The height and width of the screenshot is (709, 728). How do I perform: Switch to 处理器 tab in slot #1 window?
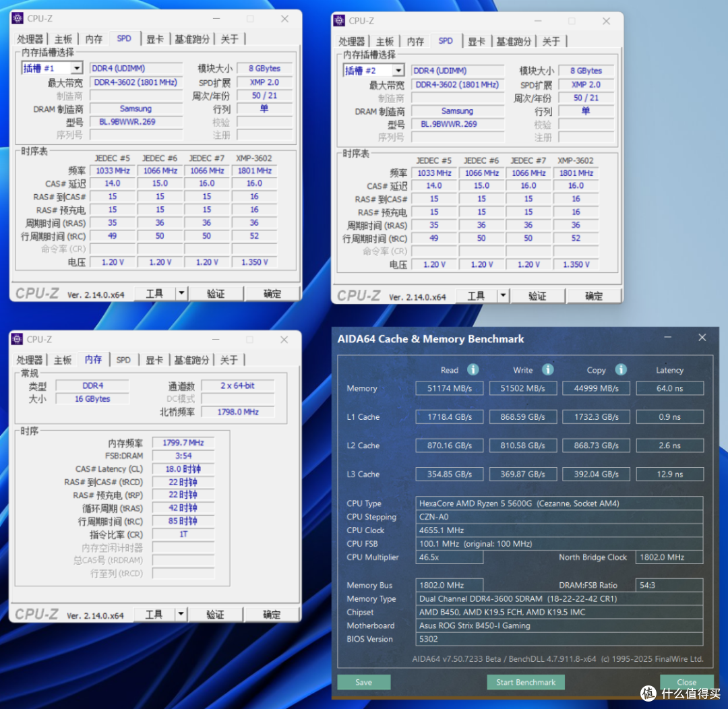point(30,39)
